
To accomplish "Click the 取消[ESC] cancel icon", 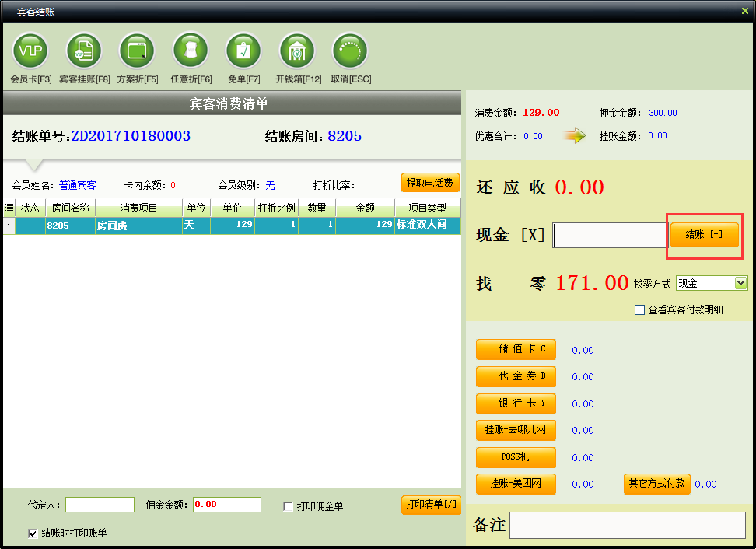I will pos(350,51).
